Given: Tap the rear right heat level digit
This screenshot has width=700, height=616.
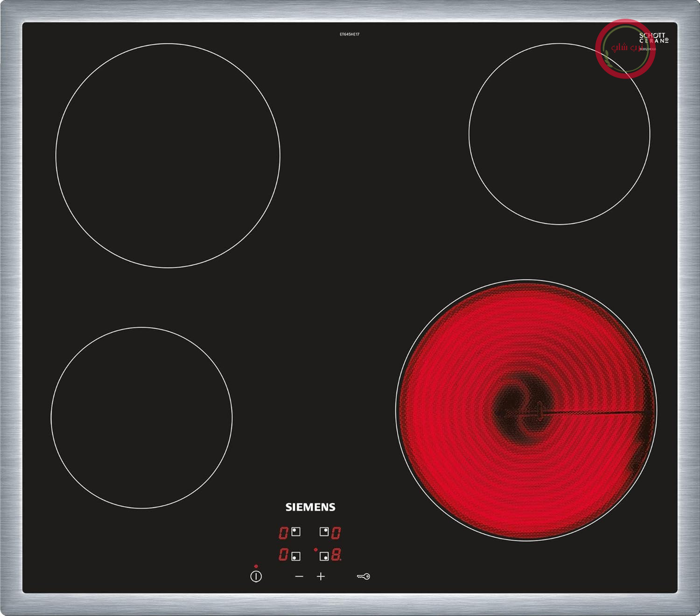Looking at the screenshot, I should pos(336,532).
